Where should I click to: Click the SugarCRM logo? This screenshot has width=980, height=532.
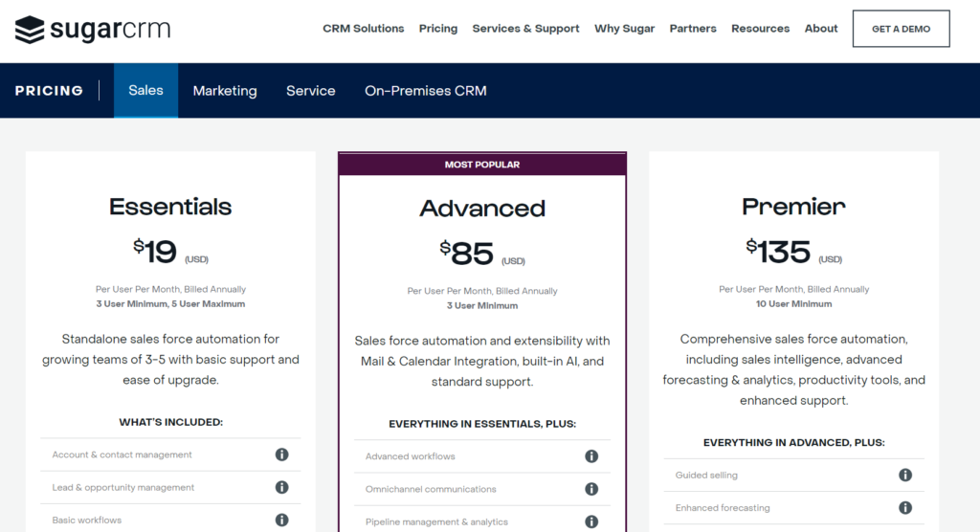(93, 30)
